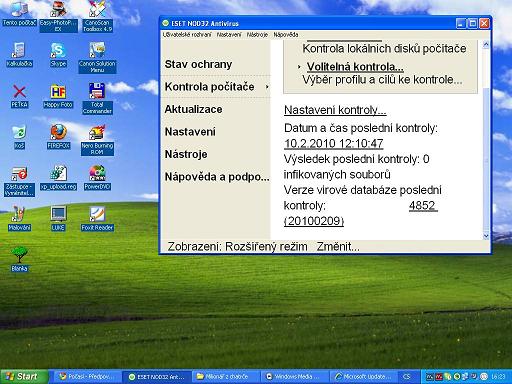Open Nastavení kontroly link
This screenshot has height=384, width=512.
tap(335, 110)
